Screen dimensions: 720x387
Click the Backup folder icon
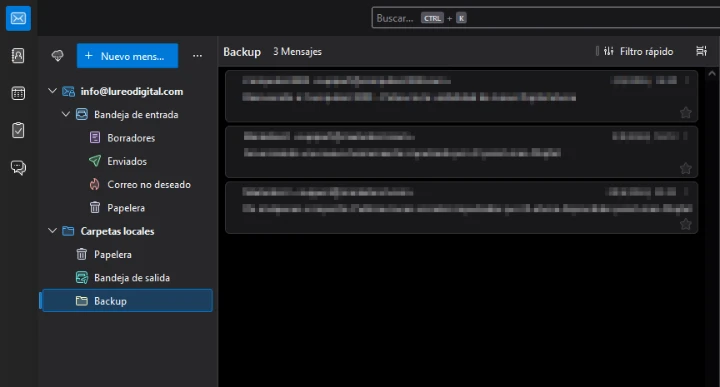point(82,301)
